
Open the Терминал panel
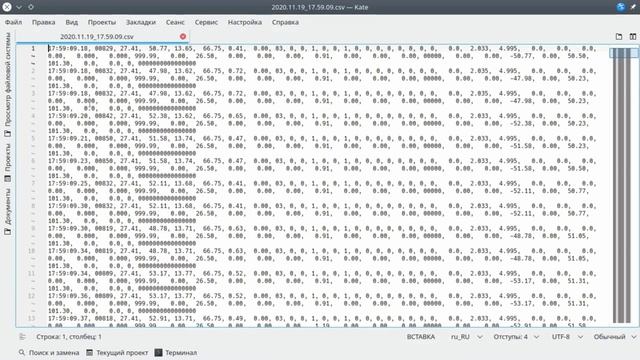pos(176,352)
